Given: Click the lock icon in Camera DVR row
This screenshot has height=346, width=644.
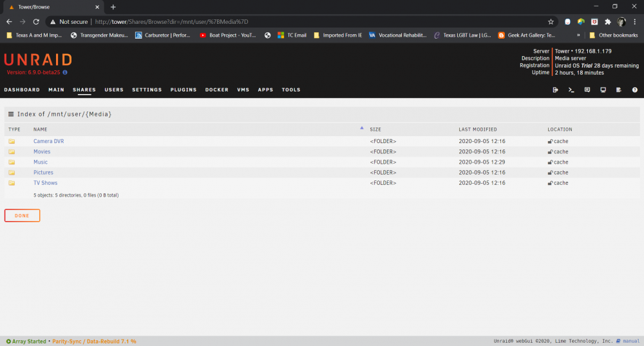Looking at the screenshot, I should pos(550,141).
